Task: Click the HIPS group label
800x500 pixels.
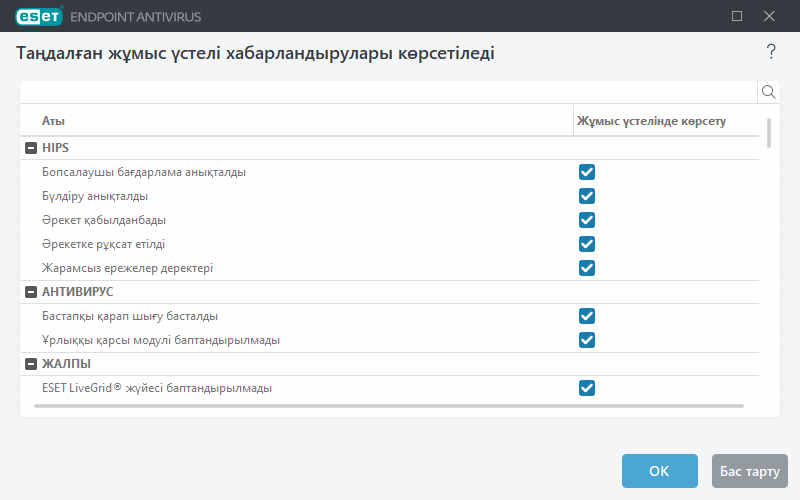Action: point(55,148)
